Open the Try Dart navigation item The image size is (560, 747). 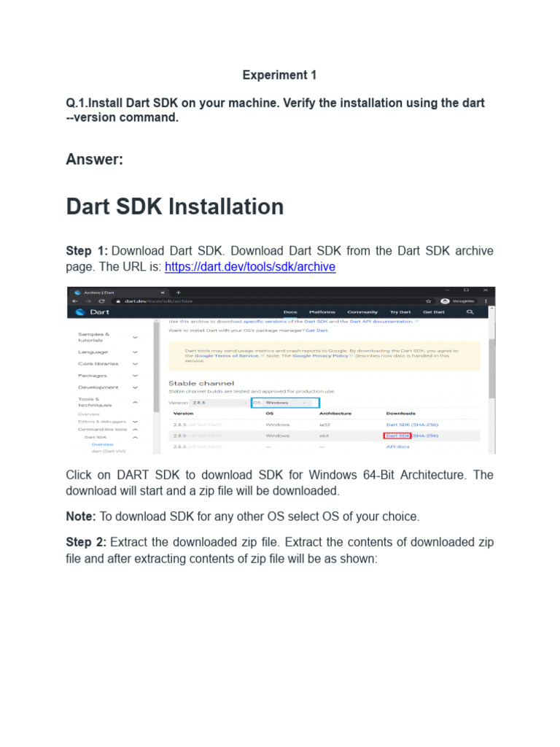[x=400, y=312]
